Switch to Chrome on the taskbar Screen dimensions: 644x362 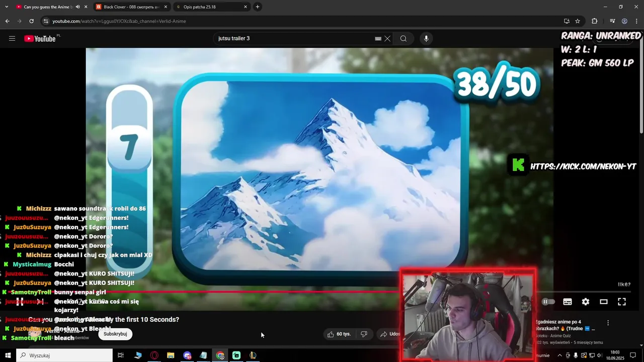pos(220,355)
